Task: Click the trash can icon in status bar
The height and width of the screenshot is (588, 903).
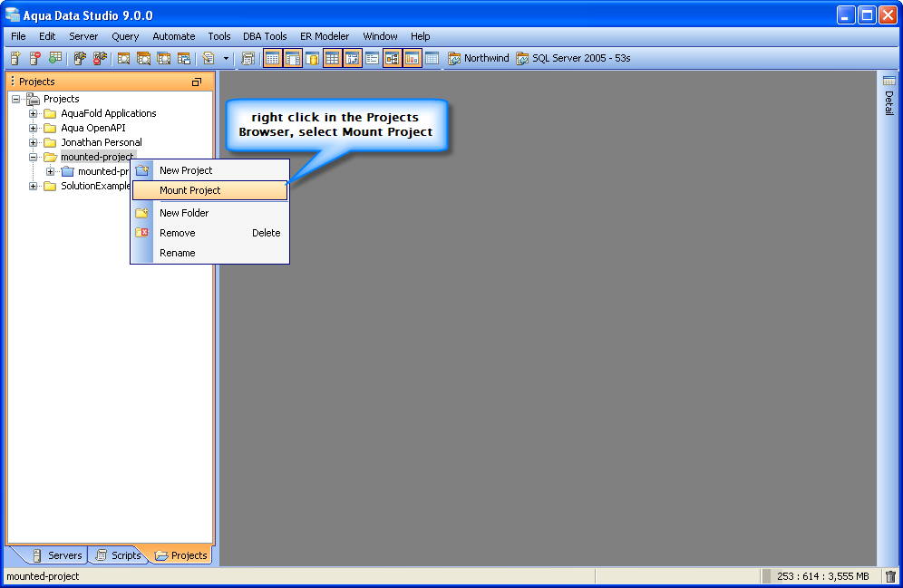Action: coord(890,576)
